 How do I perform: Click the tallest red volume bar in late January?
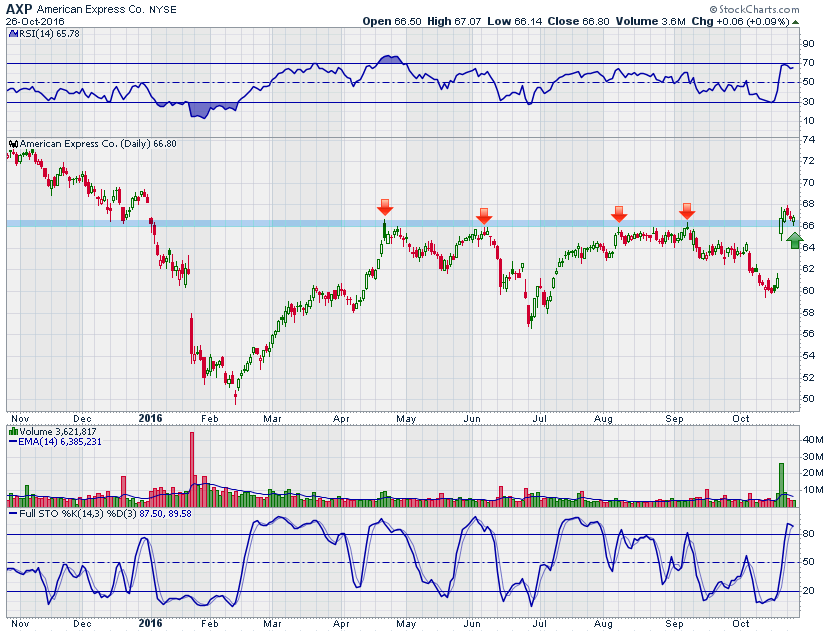(x=192, y=469)
